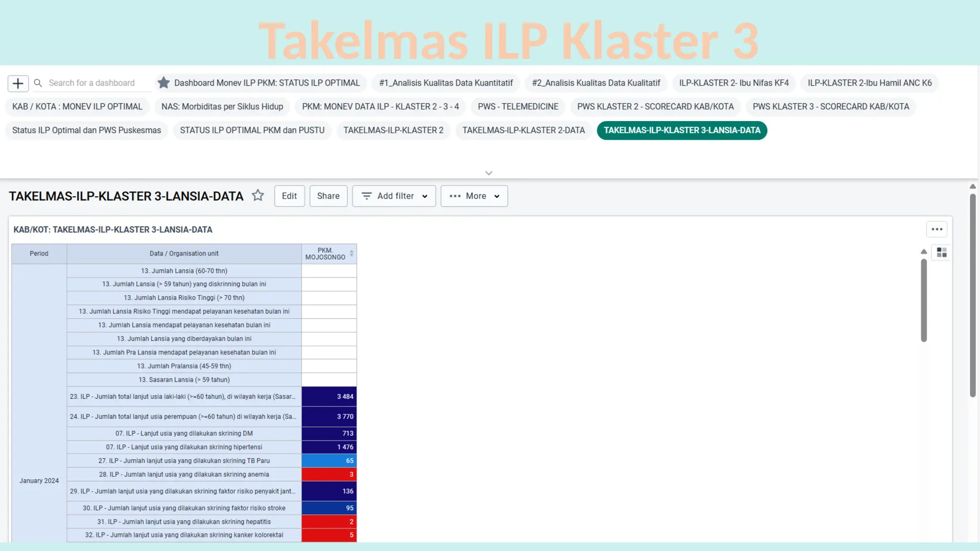
Task: Star the TAKELMAS-ILP-KLASTER 3-LANSIA-DATA dashboard title
Action: [x=258, y=196]
